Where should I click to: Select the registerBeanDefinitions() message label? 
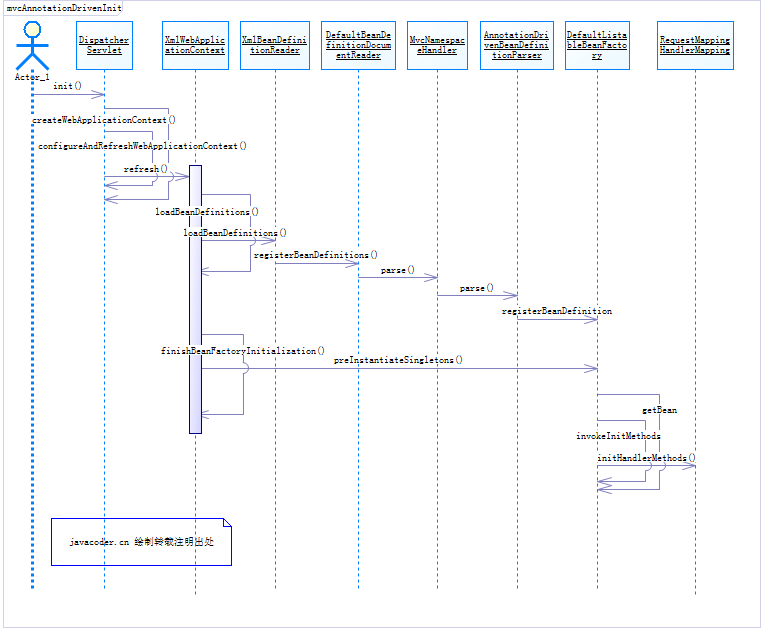coord(315,255)
